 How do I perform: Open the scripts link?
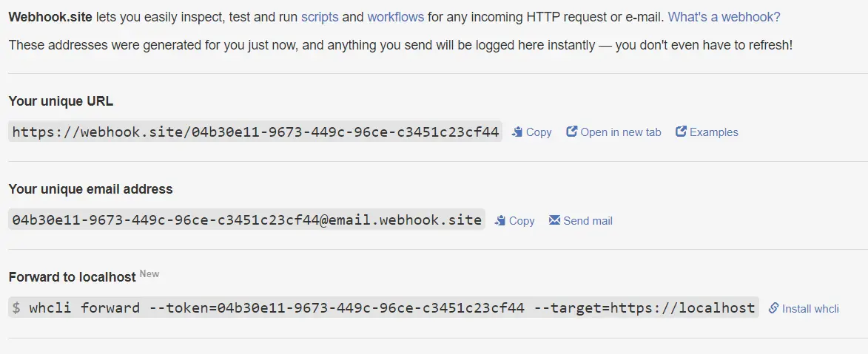pos(319,16)
